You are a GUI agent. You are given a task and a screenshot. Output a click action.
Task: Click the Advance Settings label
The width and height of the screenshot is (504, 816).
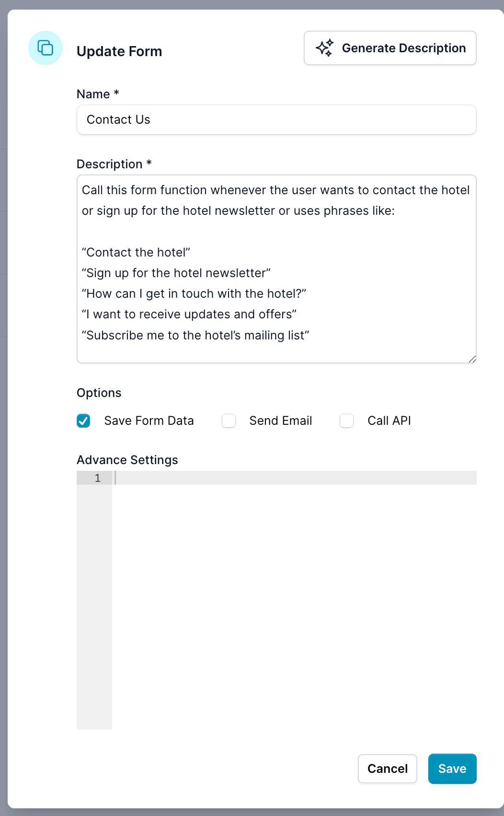click(127, 459)
